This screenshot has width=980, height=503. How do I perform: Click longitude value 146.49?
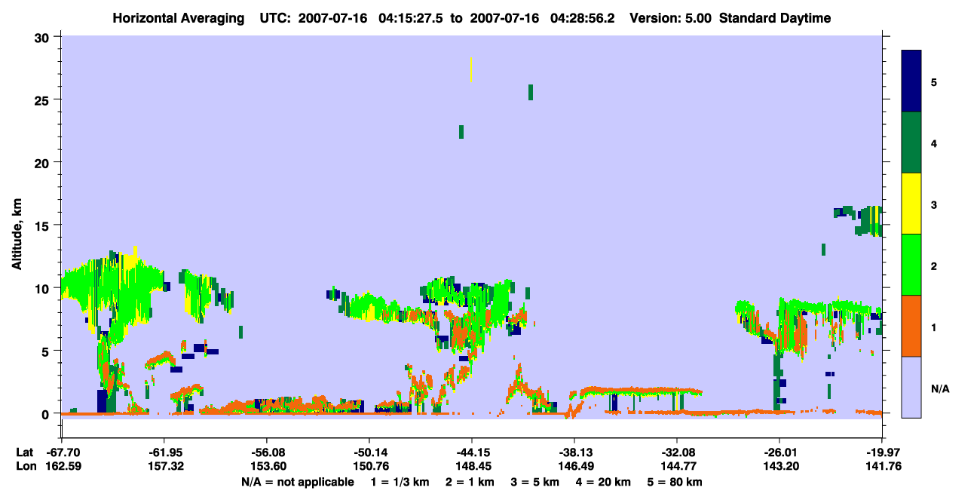[x=574, y=465]
